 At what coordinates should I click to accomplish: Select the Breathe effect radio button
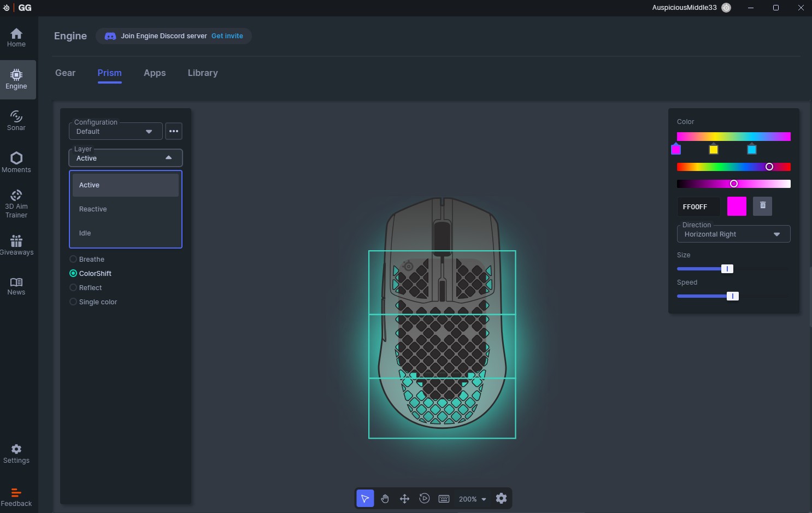[x=73, y=260]
